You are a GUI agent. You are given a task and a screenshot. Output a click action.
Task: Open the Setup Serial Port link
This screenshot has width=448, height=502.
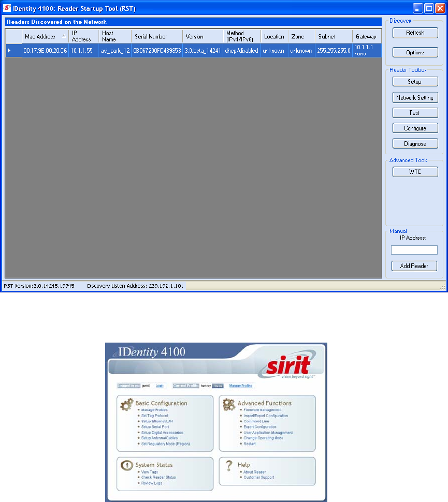coord(155,427)
